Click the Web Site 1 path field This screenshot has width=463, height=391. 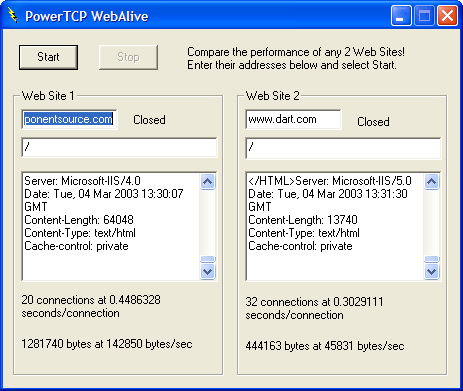pyautogui.click(x=119, y=147)
